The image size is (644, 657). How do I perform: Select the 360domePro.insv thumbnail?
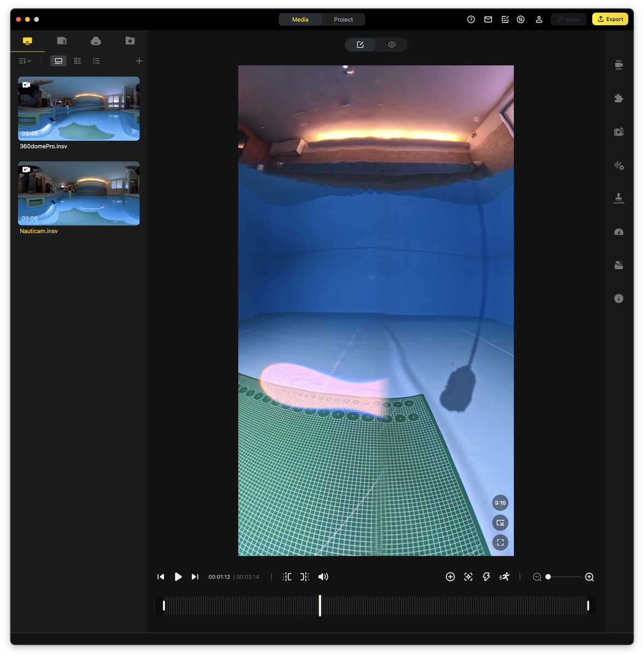(79, 108)
